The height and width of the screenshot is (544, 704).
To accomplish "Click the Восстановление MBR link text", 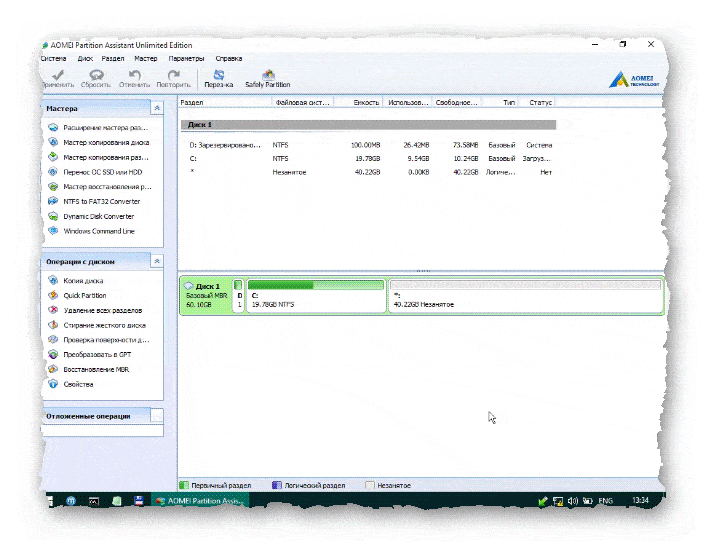I will tap(96, 369).
